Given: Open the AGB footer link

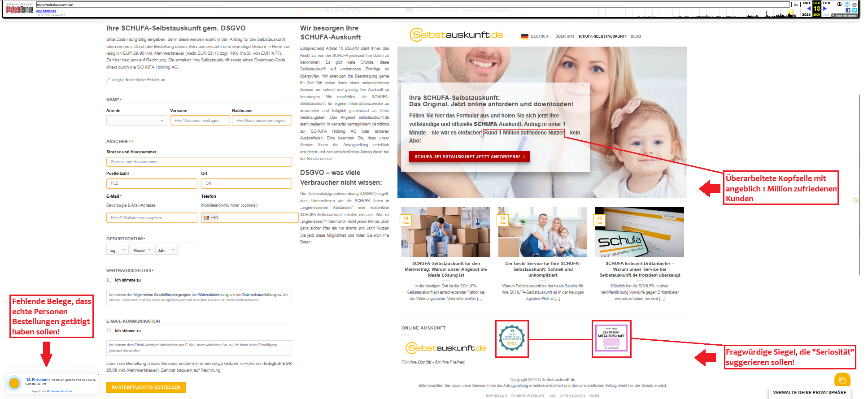Looking at the screenshot, I should (x=552, y=396).
